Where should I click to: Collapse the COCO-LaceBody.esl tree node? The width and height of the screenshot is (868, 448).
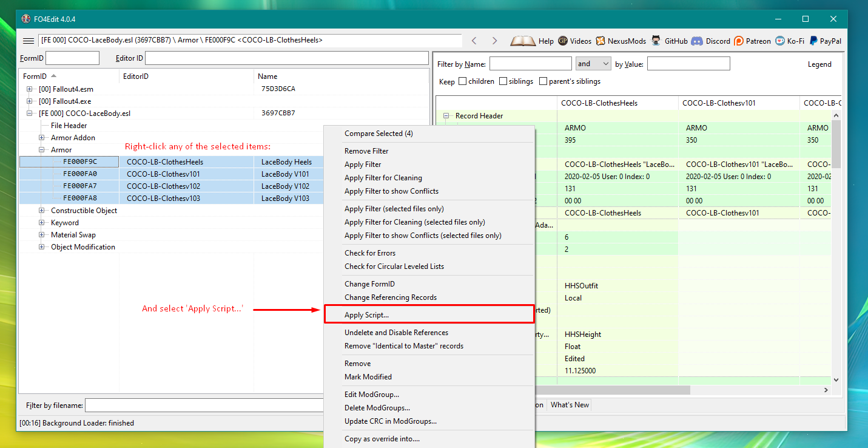click(x=29, y=114)
